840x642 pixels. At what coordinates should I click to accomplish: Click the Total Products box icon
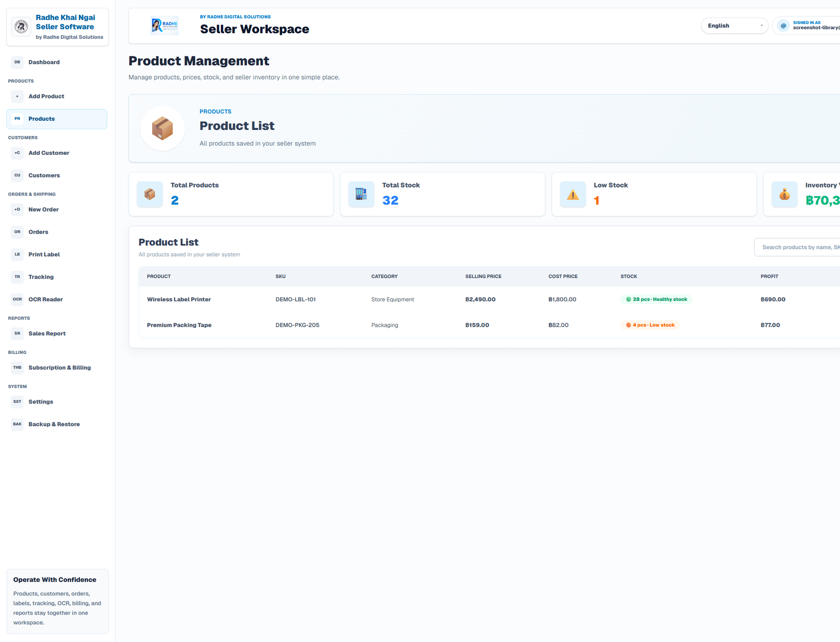(x=150, y=195)
